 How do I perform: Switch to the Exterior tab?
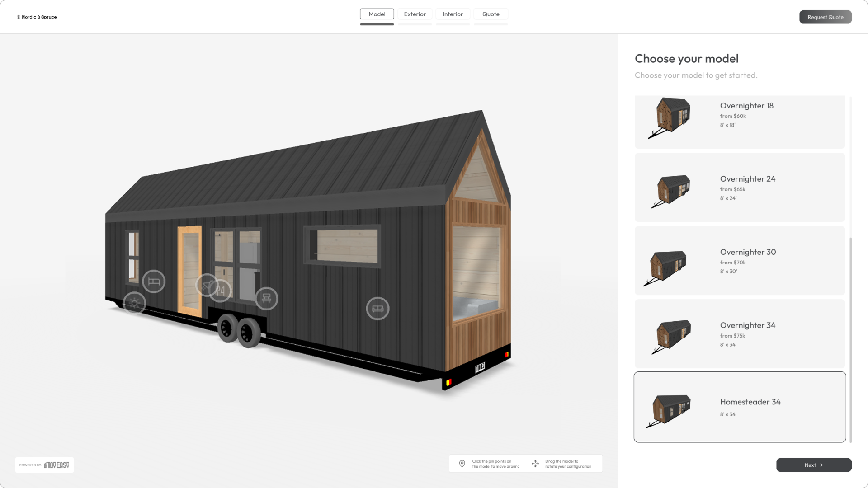coord(415,14)
